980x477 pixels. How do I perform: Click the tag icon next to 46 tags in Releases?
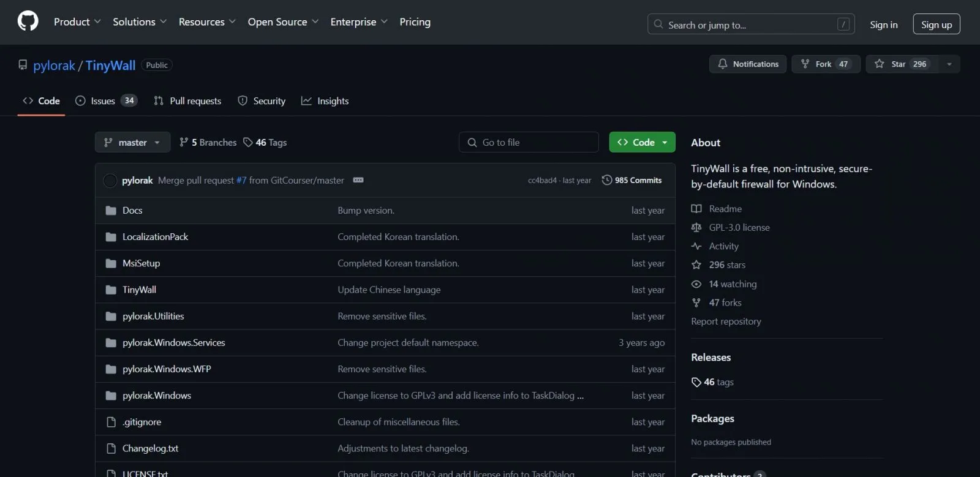pos(696,382)
